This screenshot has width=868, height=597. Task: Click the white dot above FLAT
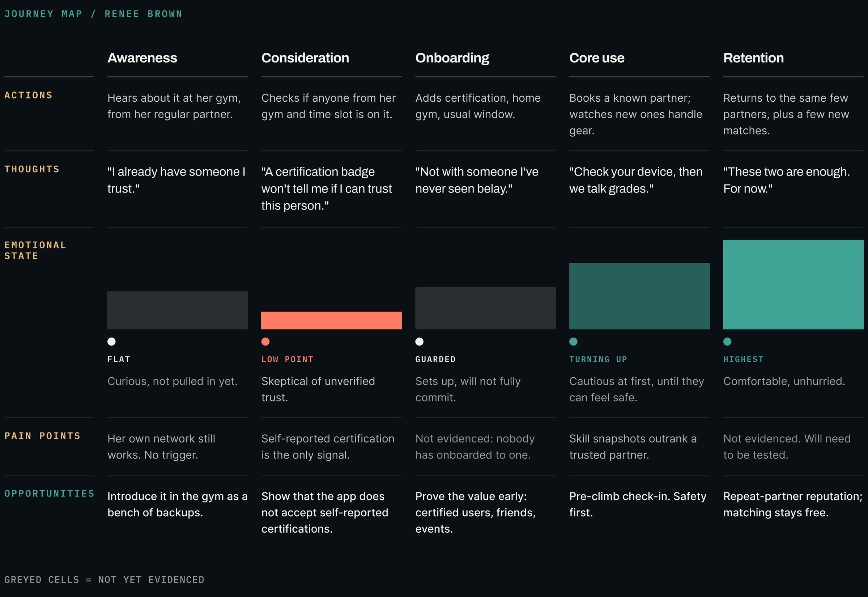111,342
